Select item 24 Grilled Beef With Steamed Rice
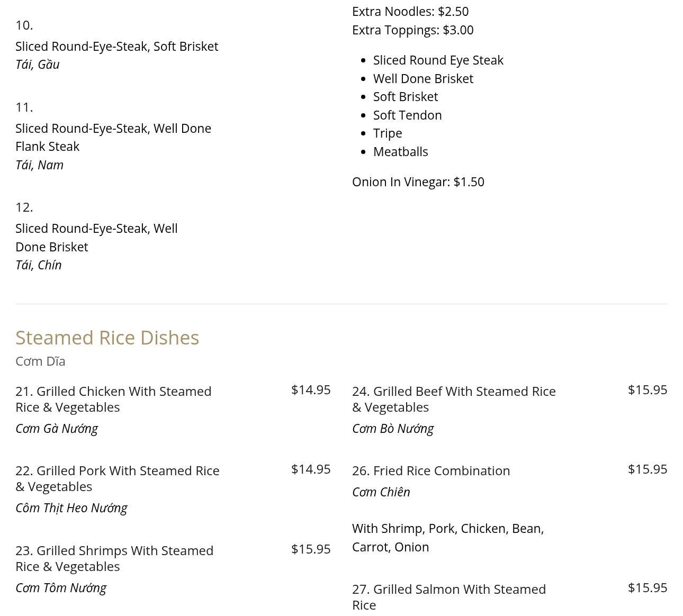This screenshot has width=683, height=616. [x=454, y=399]
